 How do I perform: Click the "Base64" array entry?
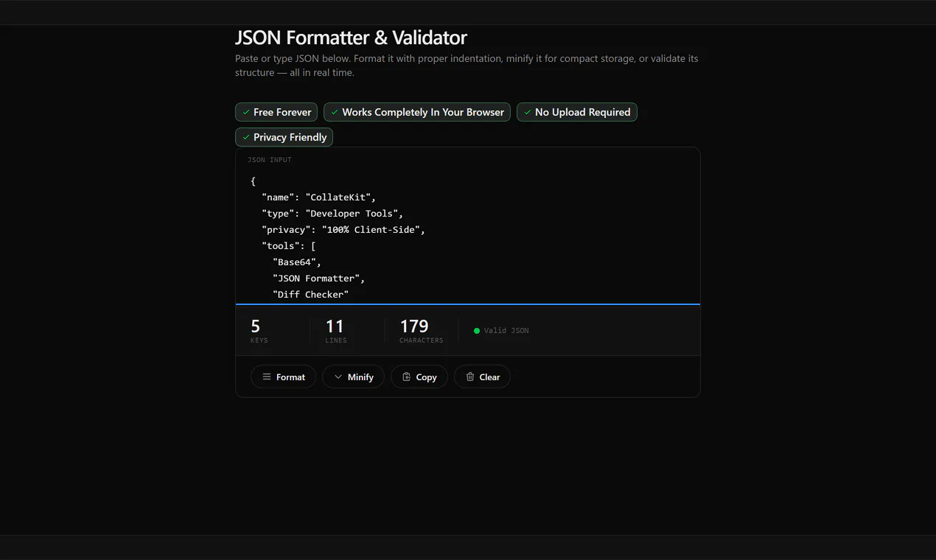pos(297,262)
